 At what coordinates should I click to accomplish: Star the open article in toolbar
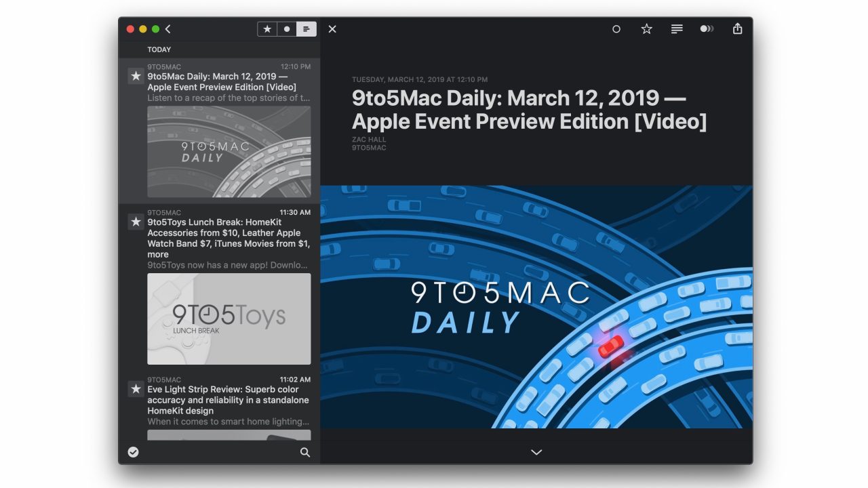pos(647,29)
